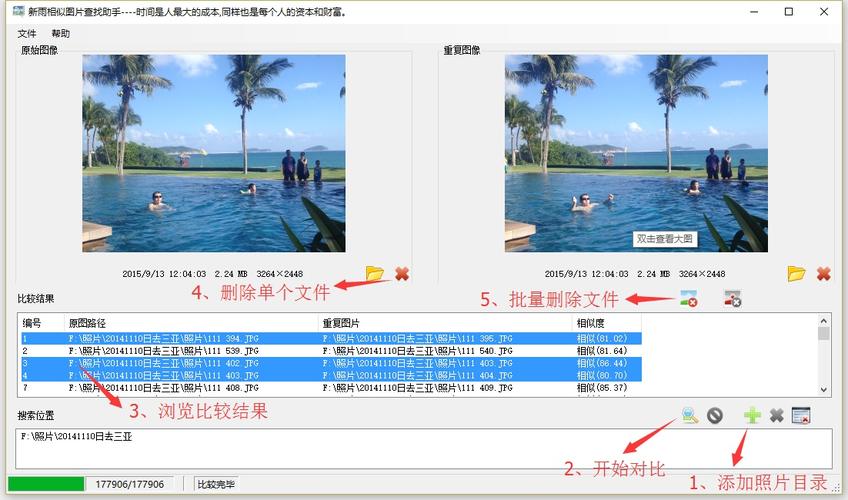Click similarity value 相似(86.44)
The width and height of the screenshot is (848, 500).
[x=602, y=363]
